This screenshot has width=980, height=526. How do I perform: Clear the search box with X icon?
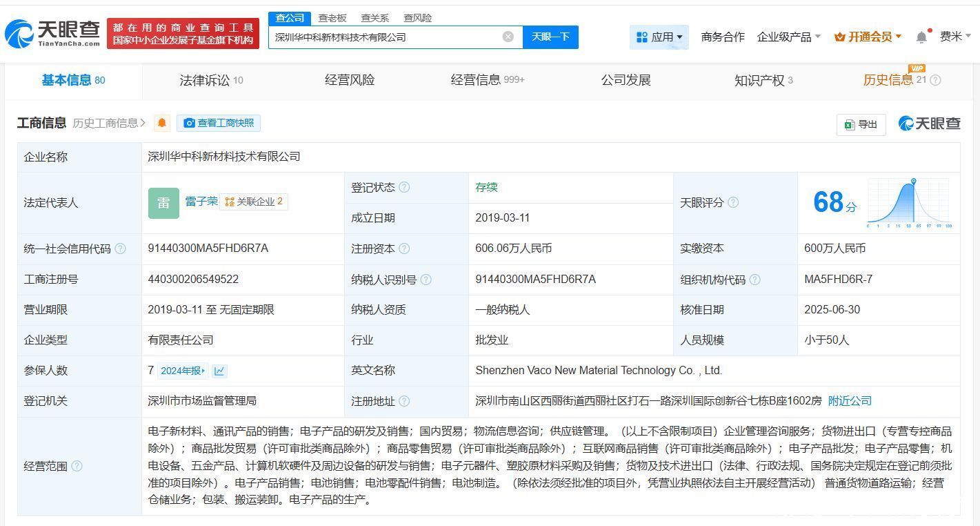508,37
